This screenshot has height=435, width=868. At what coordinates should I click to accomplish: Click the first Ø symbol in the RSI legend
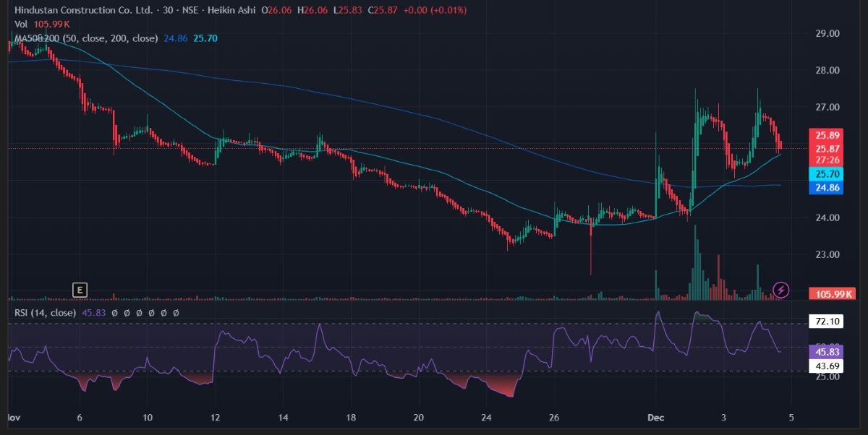(x=114, y=311)
